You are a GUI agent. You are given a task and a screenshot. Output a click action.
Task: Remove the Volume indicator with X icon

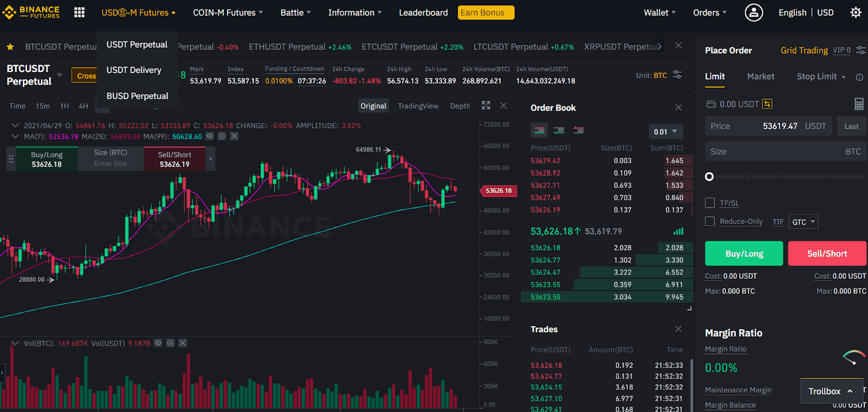[183, 343]
